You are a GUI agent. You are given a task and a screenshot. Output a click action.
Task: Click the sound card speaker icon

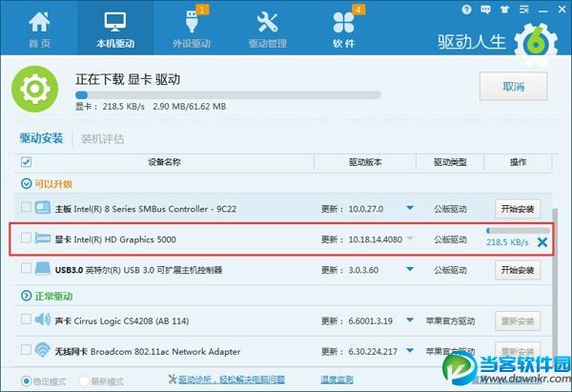click(x=43, y=320)
